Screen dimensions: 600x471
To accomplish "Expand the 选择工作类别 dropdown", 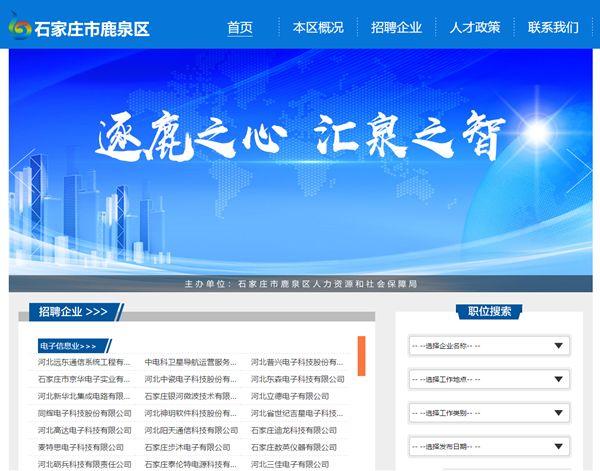I will click(489, 413).
